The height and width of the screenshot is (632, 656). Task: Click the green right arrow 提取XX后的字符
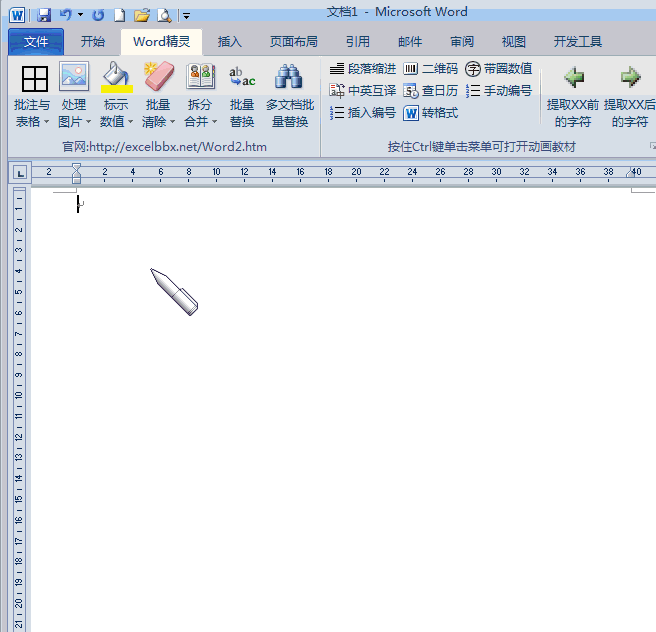pos(630,77)
